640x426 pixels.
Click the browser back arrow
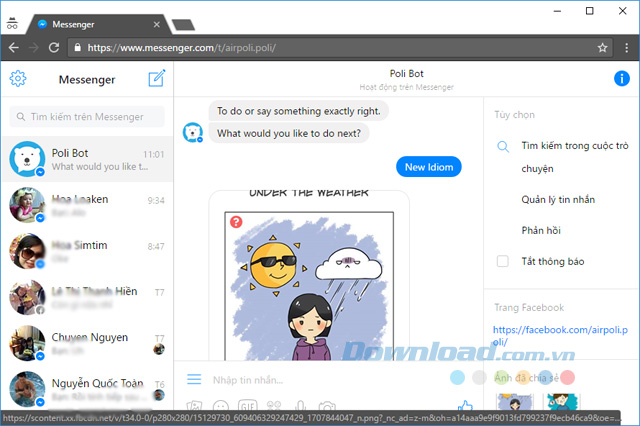click(14, 47)
